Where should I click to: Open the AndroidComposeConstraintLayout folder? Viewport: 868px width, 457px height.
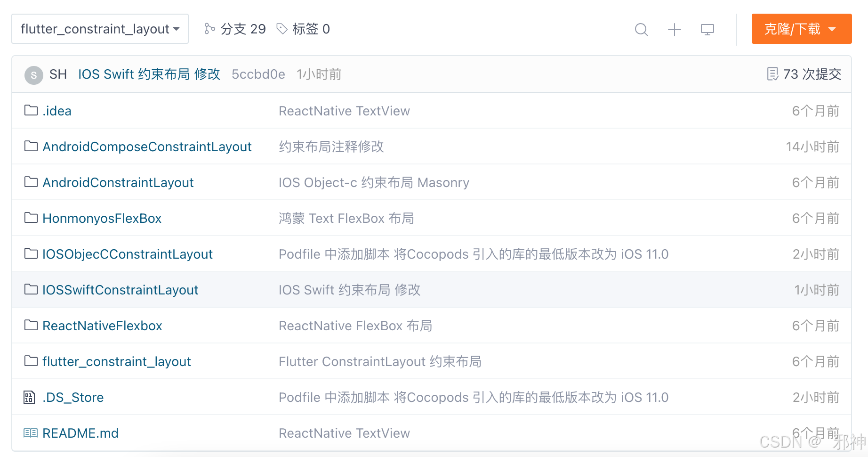(147, 147)
